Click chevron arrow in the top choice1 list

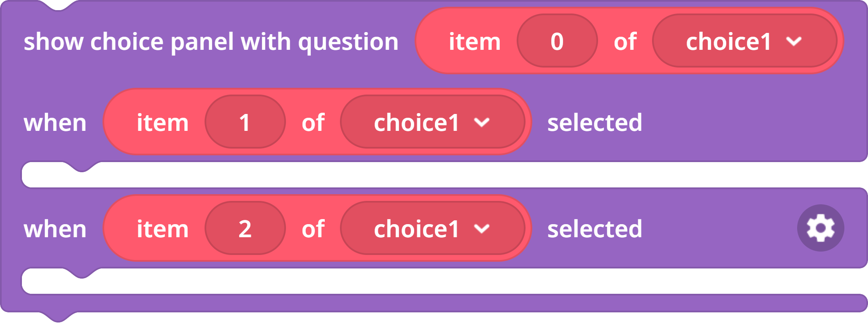point(794,41)
